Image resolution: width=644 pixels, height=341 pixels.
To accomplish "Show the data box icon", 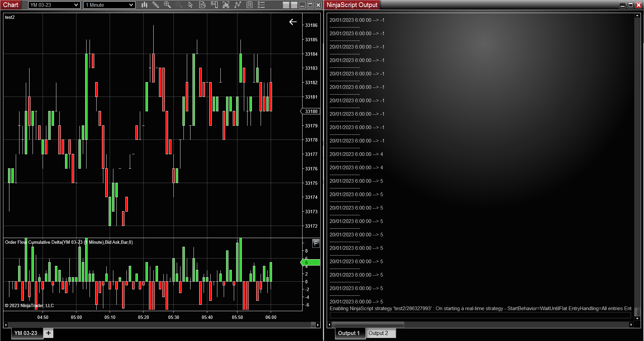I will pos(202,5).
